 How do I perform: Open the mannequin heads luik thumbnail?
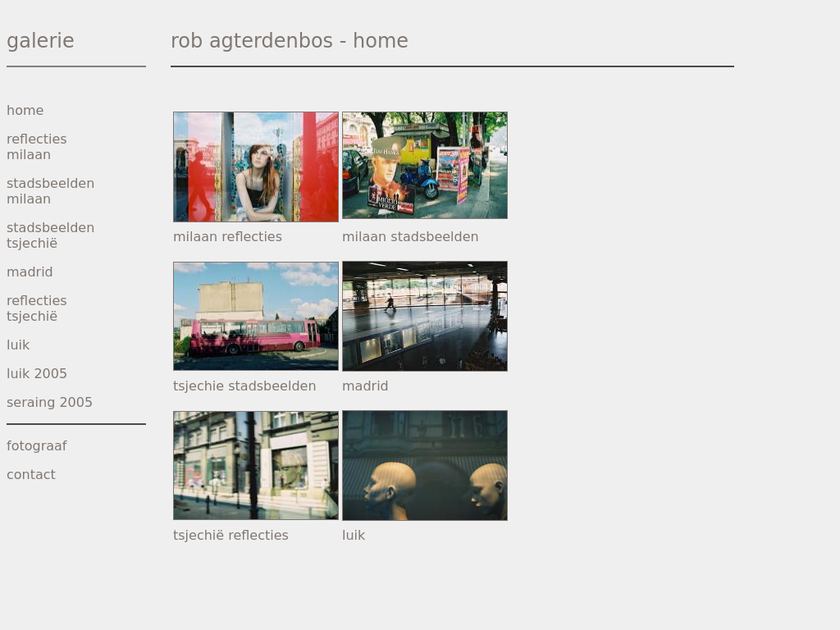[x=425, y=466]
